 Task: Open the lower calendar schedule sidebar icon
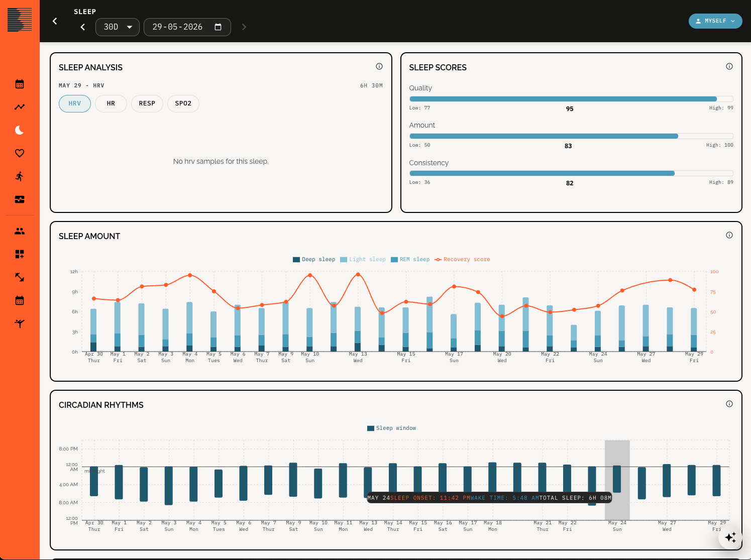point(20,300)
